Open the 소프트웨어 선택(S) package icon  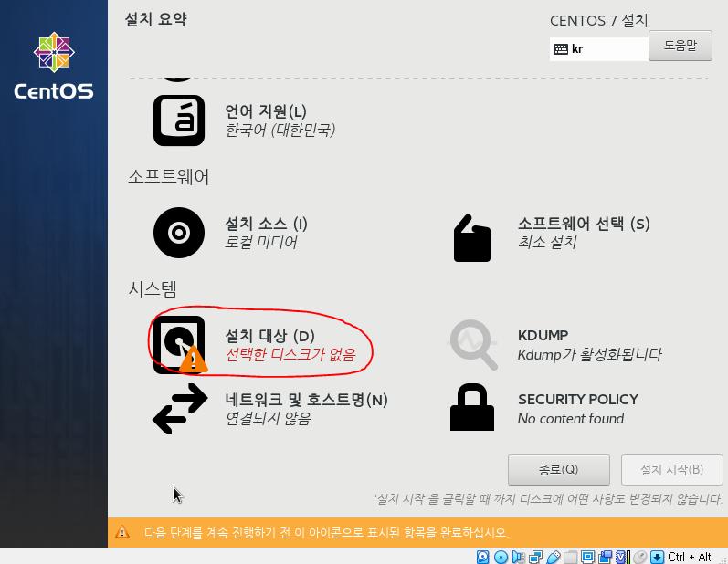pos(471,238)
